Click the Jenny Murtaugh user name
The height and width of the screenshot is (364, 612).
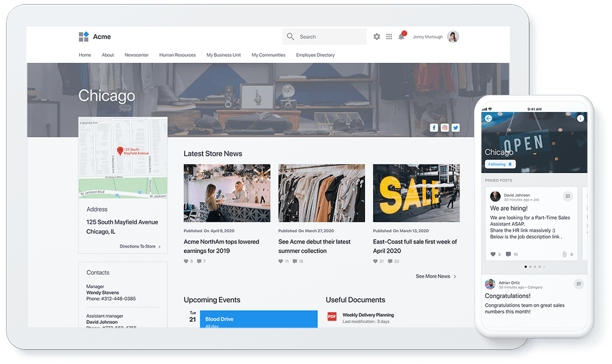click(428, 37)
